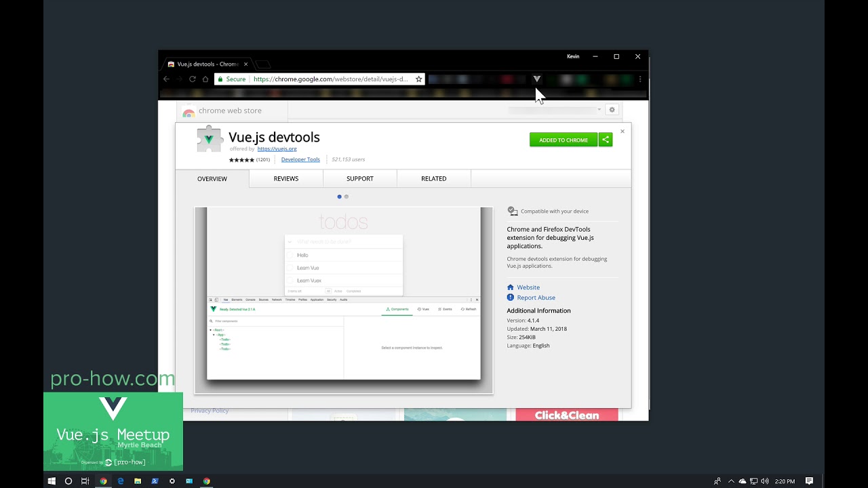This screenshot has width=868, height=488.
Task: Open the https://vuejs.org link
Action: (x=277, y=149)
